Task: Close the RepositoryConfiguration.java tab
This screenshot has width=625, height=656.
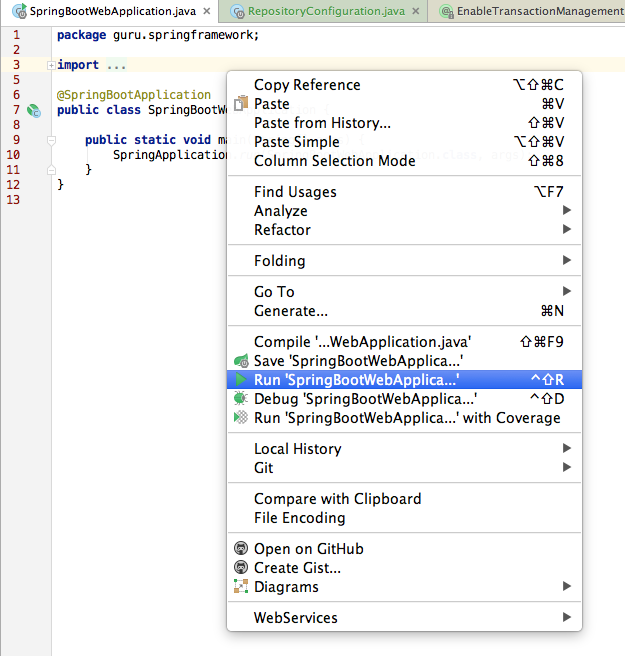Action: point(415,11)
